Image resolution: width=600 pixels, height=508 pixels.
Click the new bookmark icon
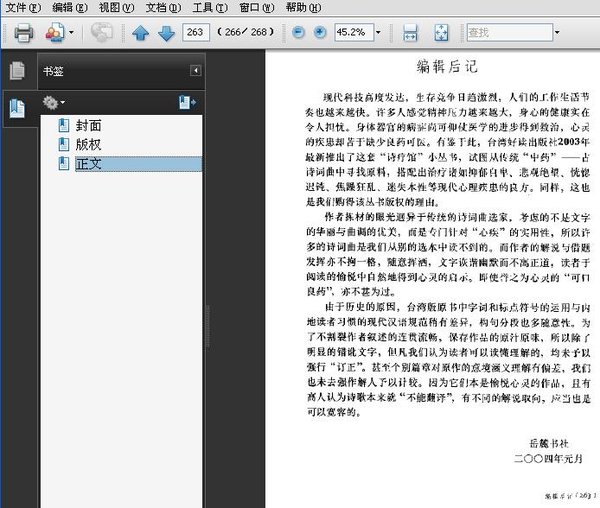click(x=188, y=103)
